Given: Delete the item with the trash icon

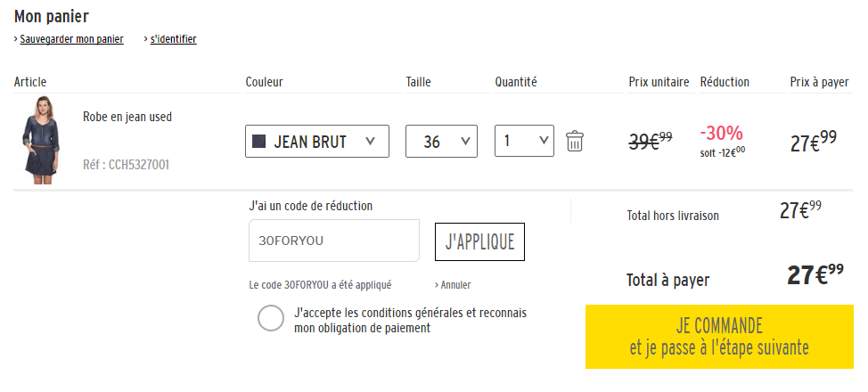Looking at the screenshot, I should [x=575, y=141].
